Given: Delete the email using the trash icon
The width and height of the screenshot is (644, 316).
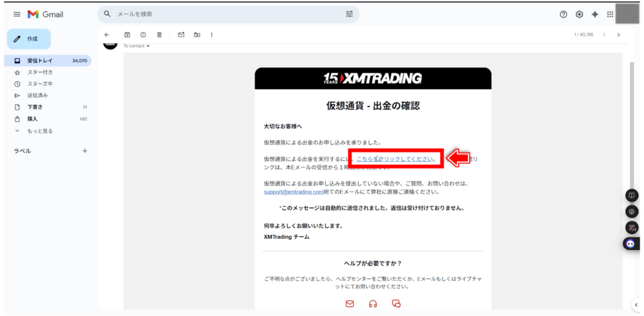Looking at the screenshot, I should (x=159, y=35).
